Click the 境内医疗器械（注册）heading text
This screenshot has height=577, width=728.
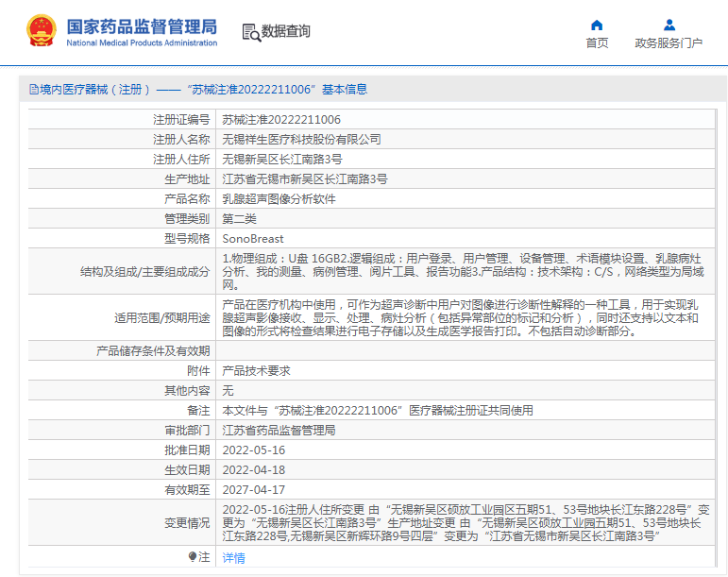[95, 89]
